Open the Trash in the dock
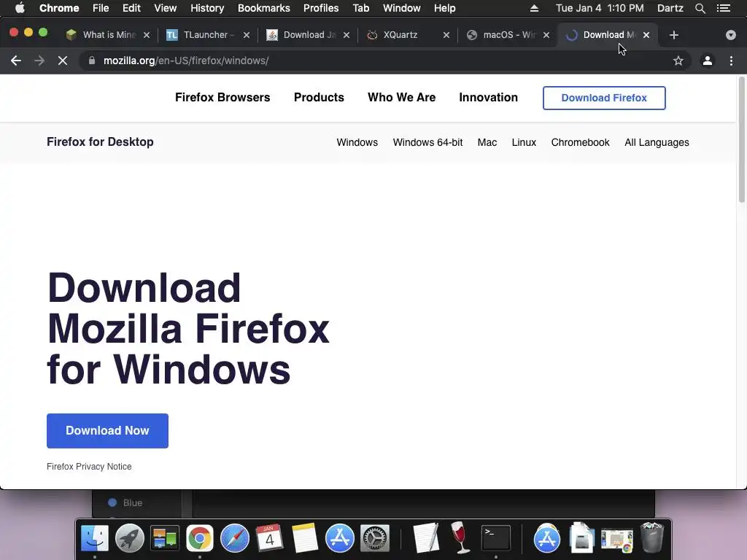The height and width of the screenshot is (560, 747). tap(652, 537)
